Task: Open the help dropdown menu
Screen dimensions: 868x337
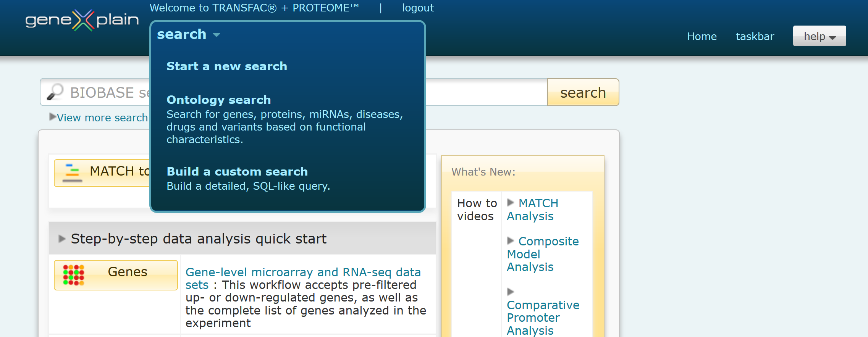Action: (x=820, y=36)
